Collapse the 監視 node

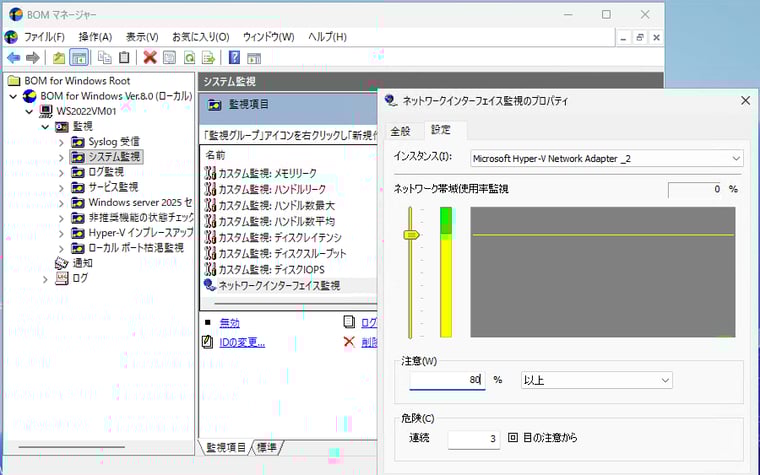(x=45, y=127)
